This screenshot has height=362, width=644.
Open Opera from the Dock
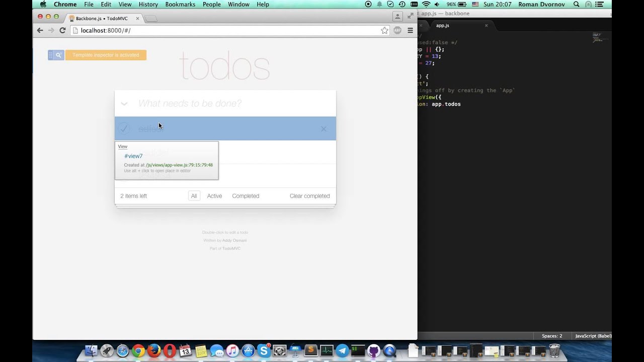click(x=170, y=350)
